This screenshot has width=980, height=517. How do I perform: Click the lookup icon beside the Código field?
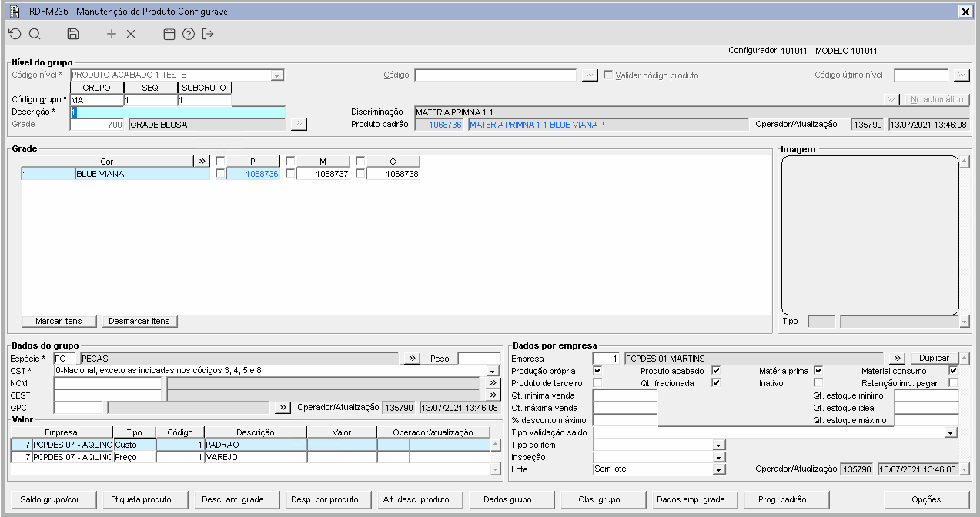coord(590,75)
